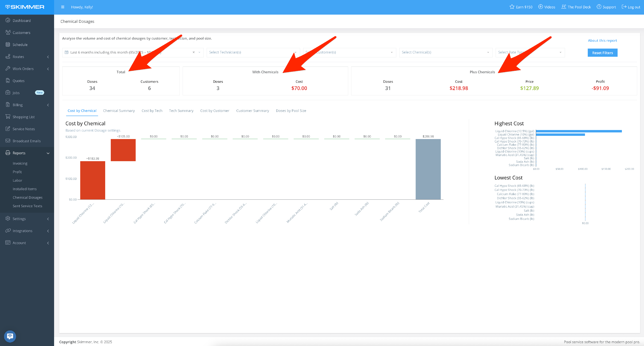This screenshot has width=644, height=346.
Task: Open the Select Chemical(s) dropdown
Action: 445,52
